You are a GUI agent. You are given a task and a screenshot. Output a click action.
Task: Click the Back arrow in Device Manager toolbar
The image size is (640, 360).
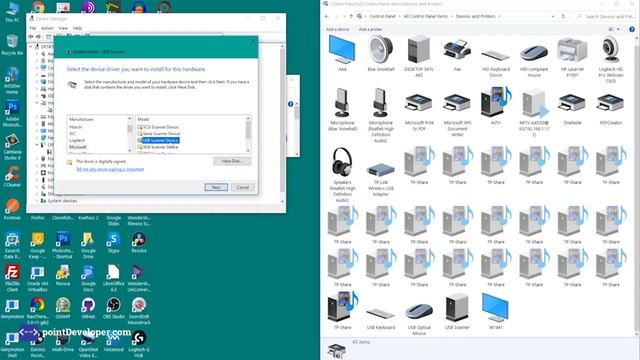coord(31,37)
